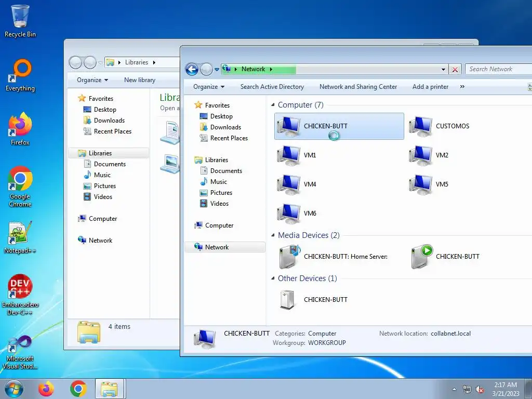Select Downloads in Libraries window sidebar

(x=104, y=121)
